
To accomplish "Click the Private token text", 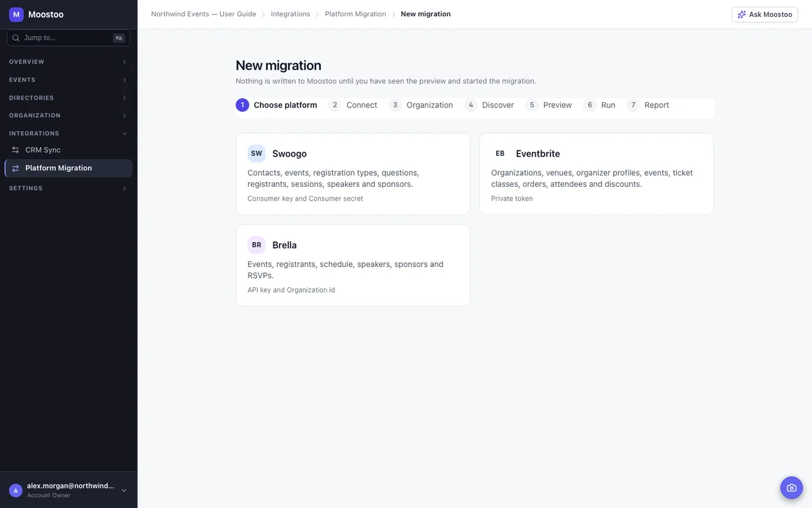I will (512, 198).
